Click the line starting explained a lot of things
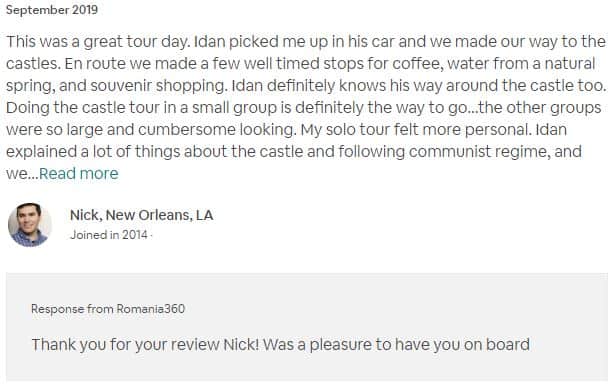 294,151
